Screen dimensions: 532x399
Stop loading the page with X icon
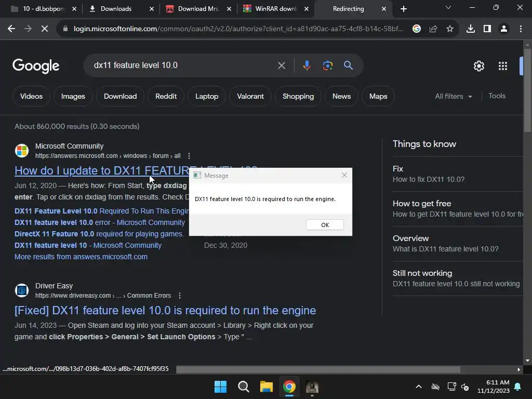45,29
